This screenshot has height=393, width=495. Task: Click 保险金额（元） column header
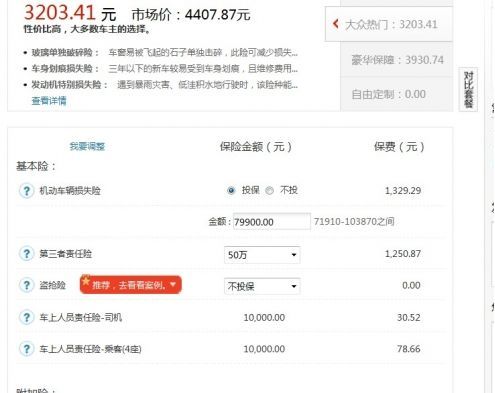[x=256, y=147]
